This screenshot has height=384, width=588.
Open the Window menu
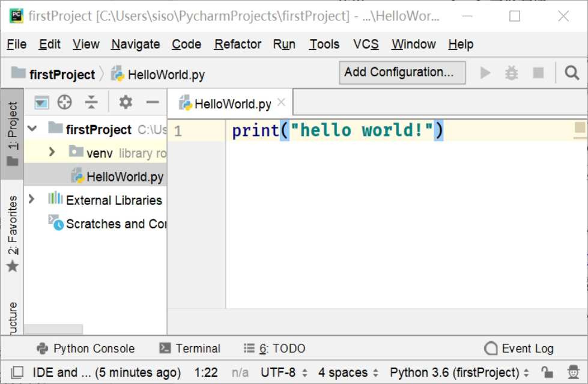[x=414, y=44]
